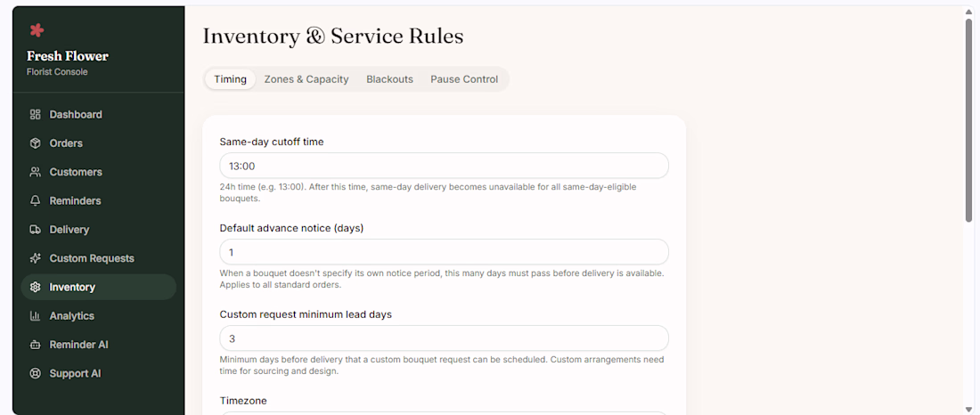Click the scrollbar down arrow
Image resolution: width=980 pixels, height=415 pixels.
[x=968, y=410]
